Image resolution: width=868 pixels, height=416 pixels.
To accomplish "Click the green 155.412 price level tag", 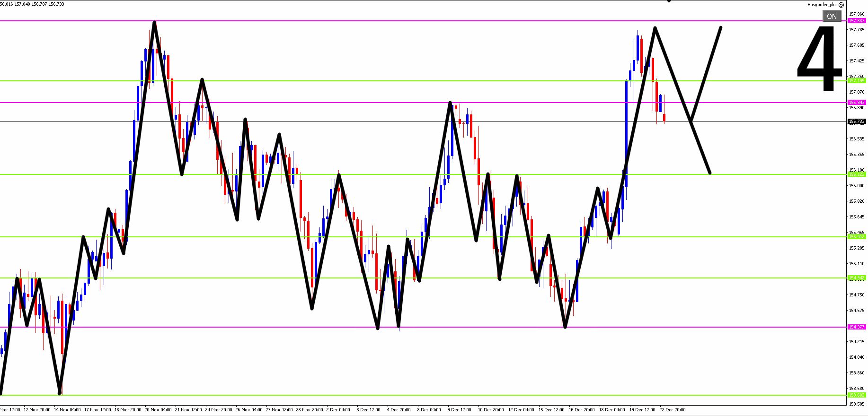I will pos(857,237).
